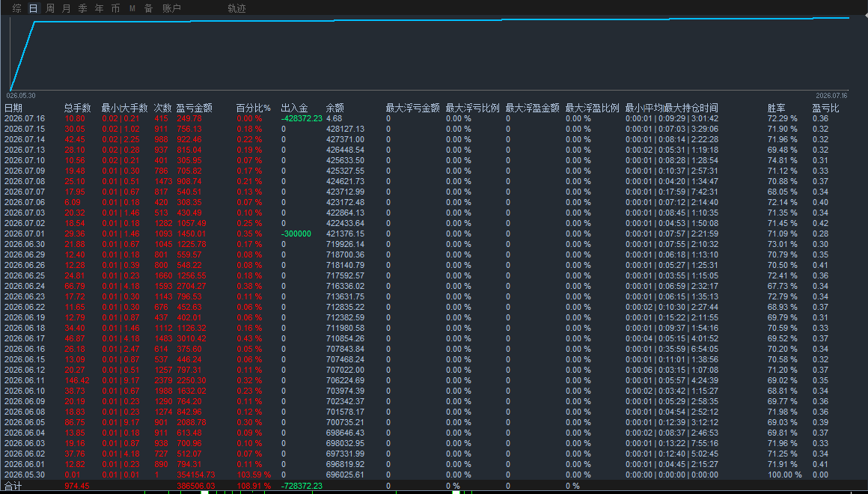Click the 74.81 % win rate value
Viewport: 868px width, 494px height.
pyautogui.click(x=782, y=161)
